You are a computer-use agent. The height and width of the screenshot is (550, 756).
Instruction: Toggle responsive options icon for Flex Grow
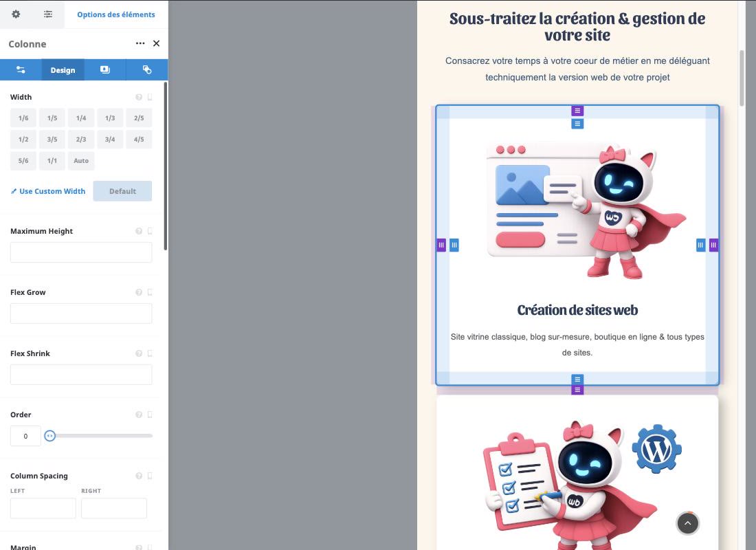coord(150,292)
